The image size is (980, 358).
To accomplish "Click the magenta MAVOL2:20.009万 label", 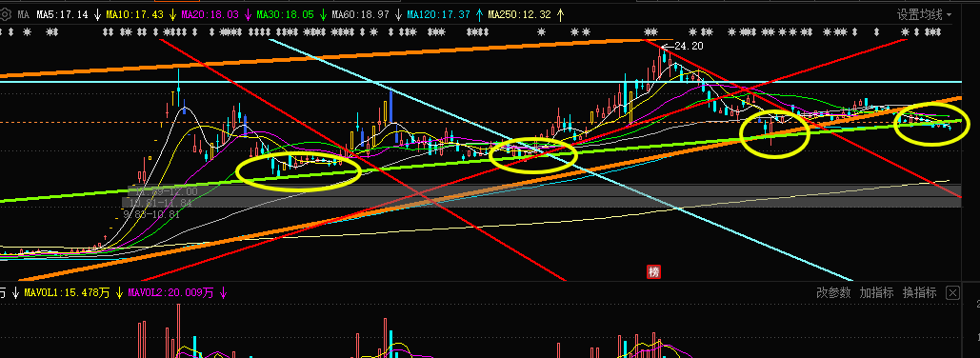I will pyautogui.click(x=170, y=292).
